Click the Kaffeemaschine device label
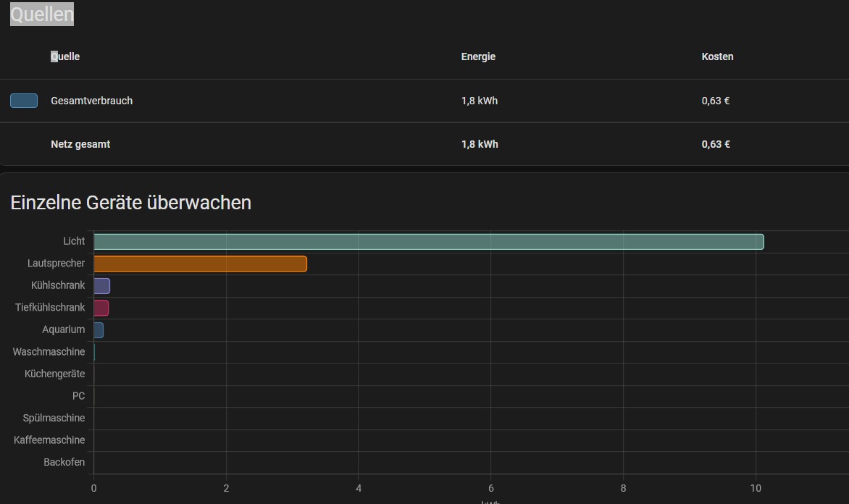 pos(49,440)
